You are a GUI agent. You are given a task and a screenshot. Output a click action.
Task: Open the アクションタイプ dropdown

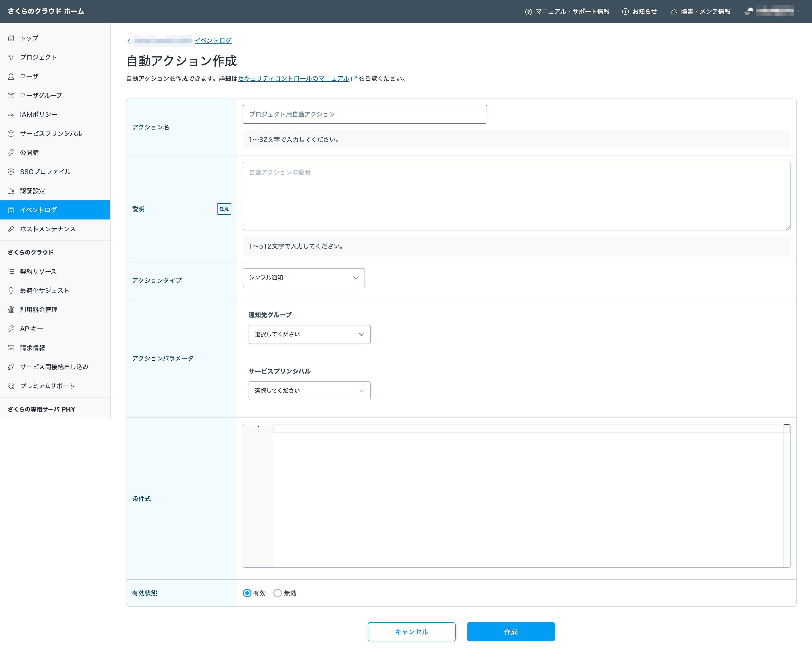point(303,278)
